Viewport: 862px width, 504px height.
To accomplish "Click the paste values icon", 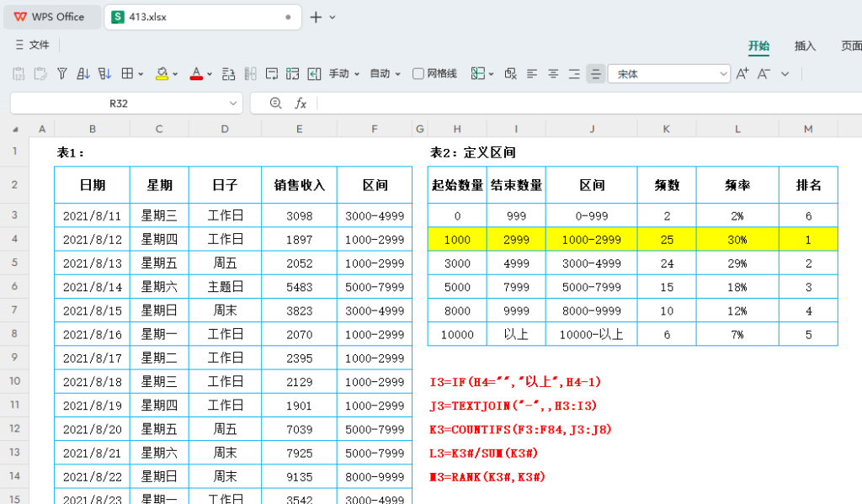I will [19, 74].
